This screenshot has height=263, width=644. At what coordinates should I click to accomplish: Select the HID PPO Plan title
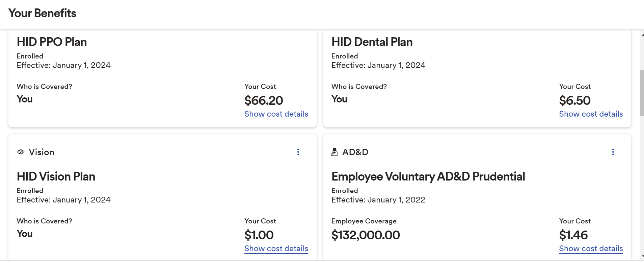point(52,42)
